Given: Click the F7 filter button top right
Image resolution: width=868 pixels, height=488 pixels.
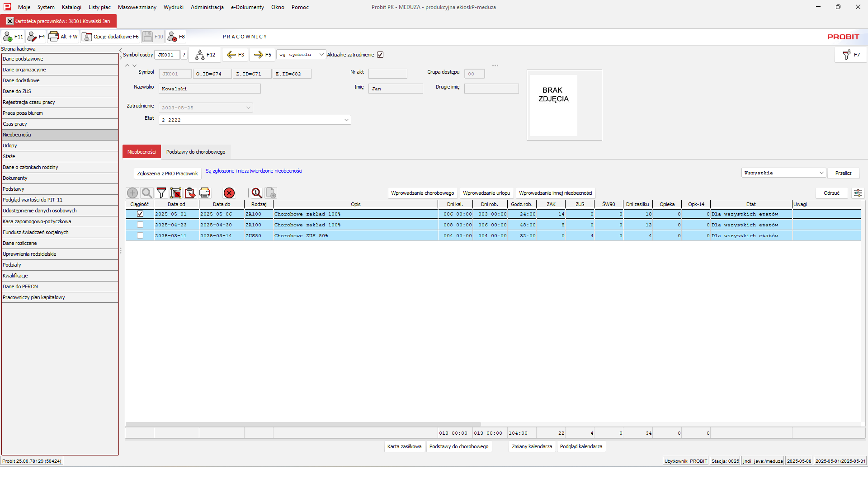Looking at the screenshot, I should pos(851,55).
